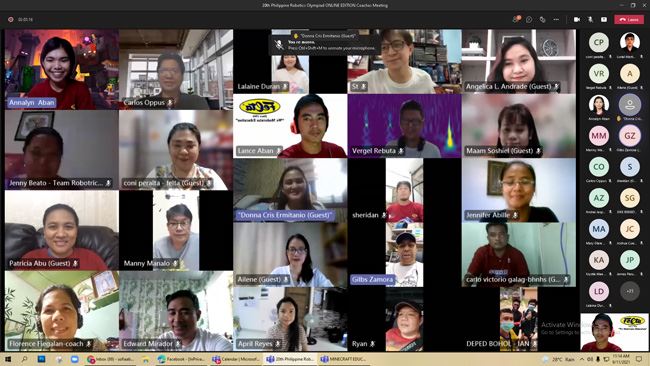Open the meeting chat icon

[x=529, y=19]
